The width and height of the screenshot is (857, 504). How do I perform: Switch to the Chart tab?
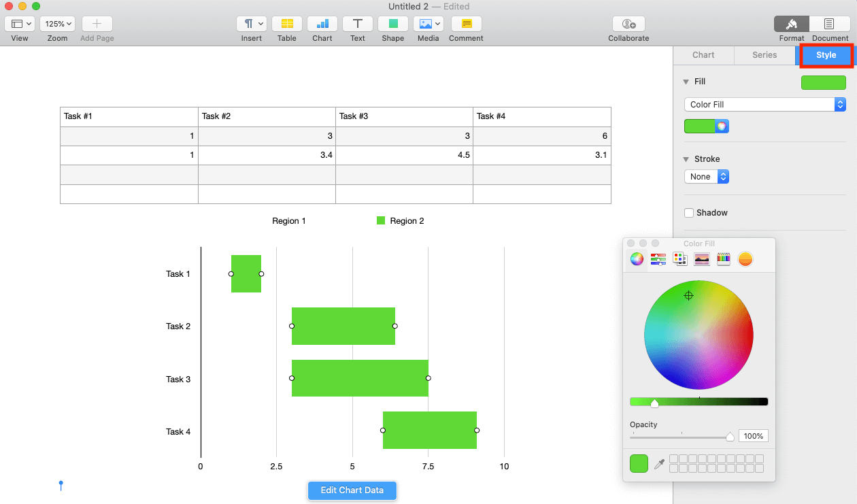(x=703, y=54)
